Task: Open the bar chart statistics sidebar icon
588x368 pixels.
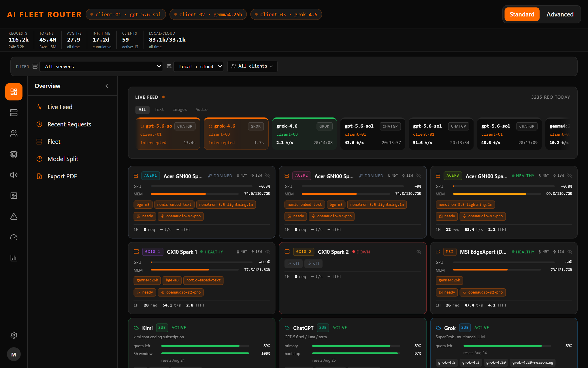Action: pyautogui.click(x=14, y=258)
